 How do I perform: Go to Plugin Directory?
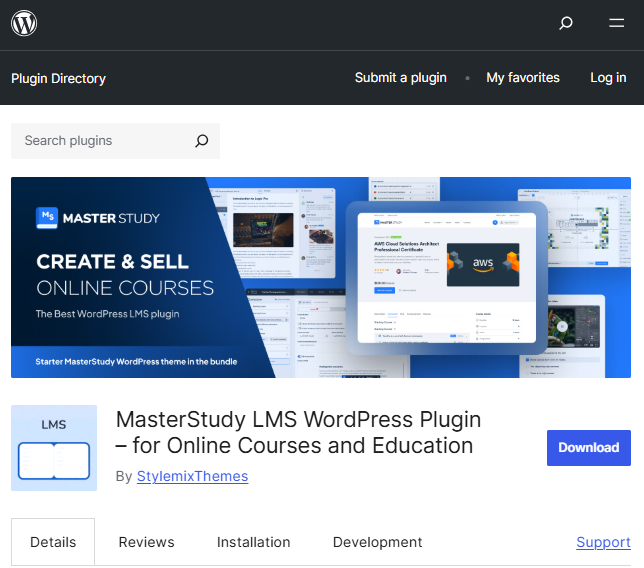click(x=58, y=78)
